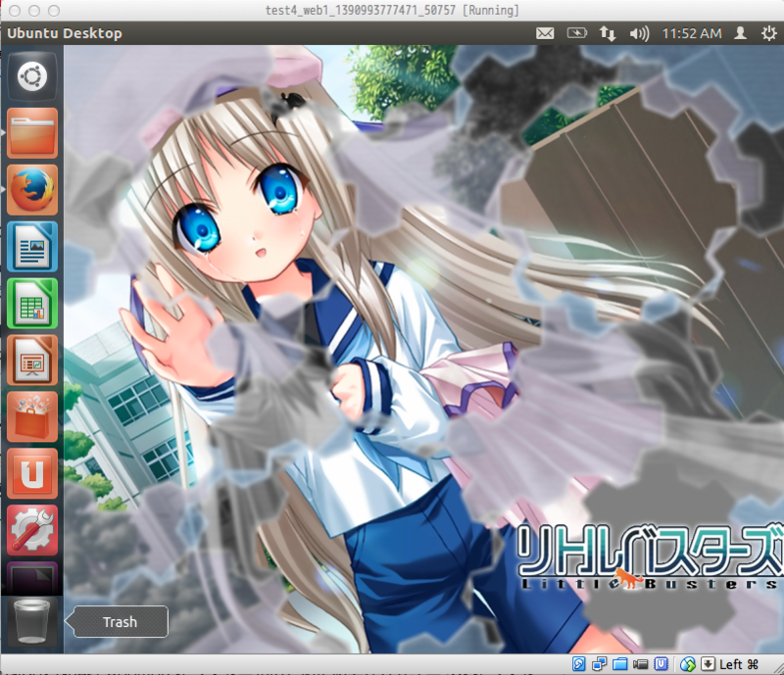The height and width of the screenshot is (675, 784).
Task: Click the VirtualBox window title text
Action: pyautogui.click(x=392, y=11)
